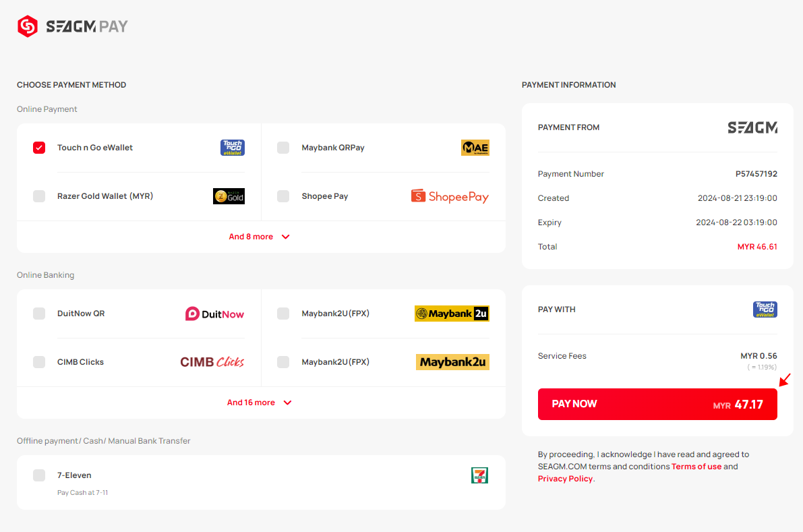Click created date 2024-08-21 23:19:00
Image resolution: width=803 pixels, height=532 pixels.
tap(738, 198)
